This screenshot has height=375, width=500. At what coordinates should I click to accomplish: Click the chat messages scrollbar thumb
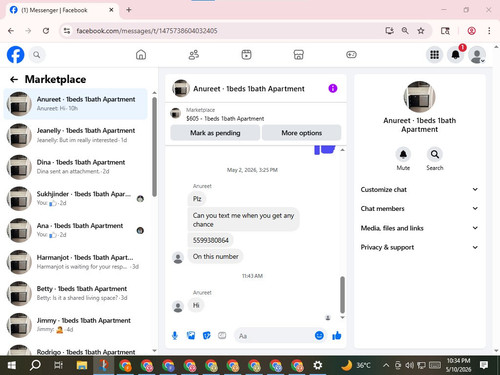pyautogui.click(x=342, y=295)
